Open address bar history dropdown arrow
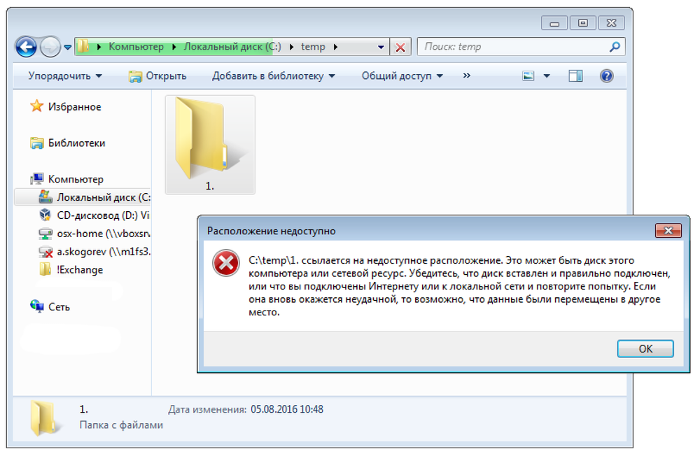 click(381, 47)
